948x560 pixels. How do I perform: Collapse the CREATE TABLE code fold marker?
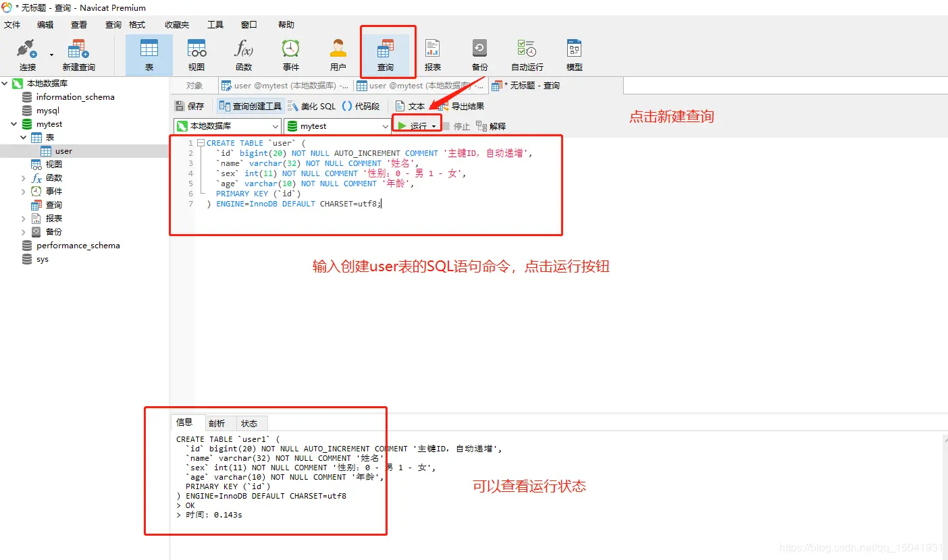[x=201, y=143]
